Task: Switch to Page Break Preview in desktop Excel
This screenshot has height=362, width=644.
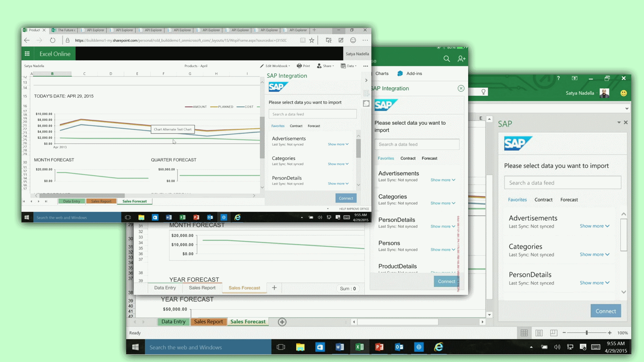Action: (x=554, y=333)
